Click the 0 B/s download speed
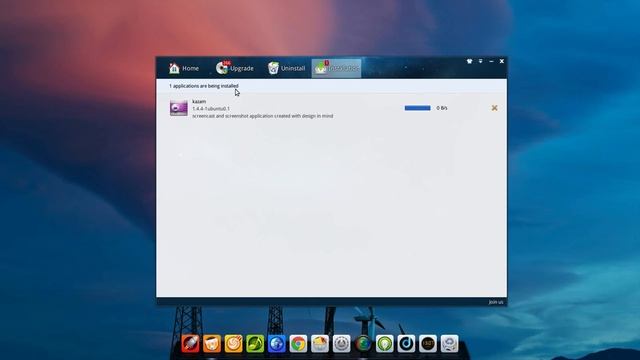640x360 pixels. tap(442, 108)
